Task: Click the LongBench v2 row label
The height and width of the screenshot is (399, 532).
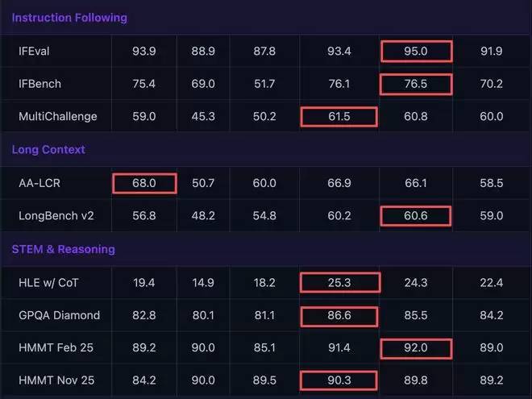Action: (53, 216)
